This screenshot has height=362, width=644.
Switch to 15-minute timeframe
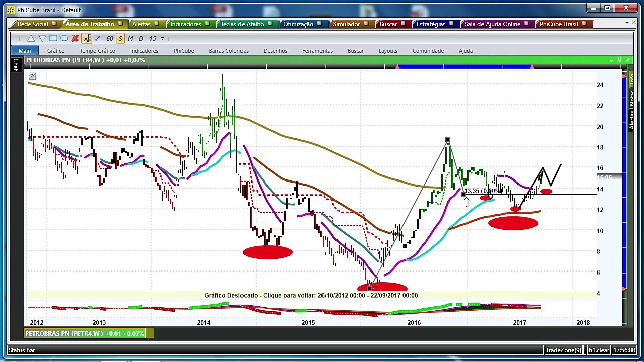click(153, 38)
